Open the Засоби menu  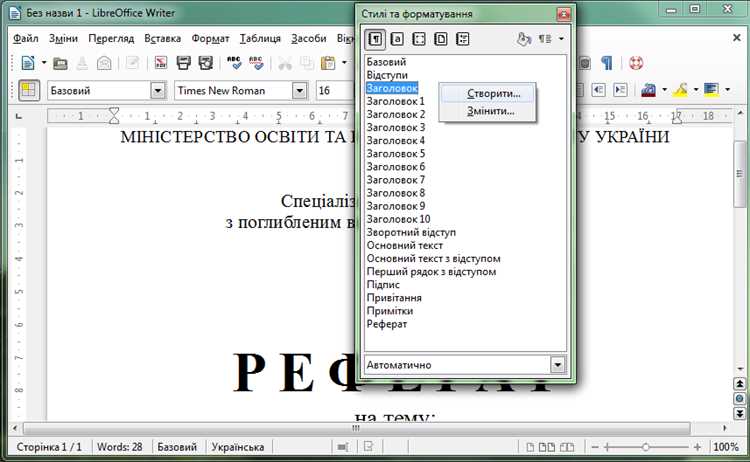click(309, 38)
